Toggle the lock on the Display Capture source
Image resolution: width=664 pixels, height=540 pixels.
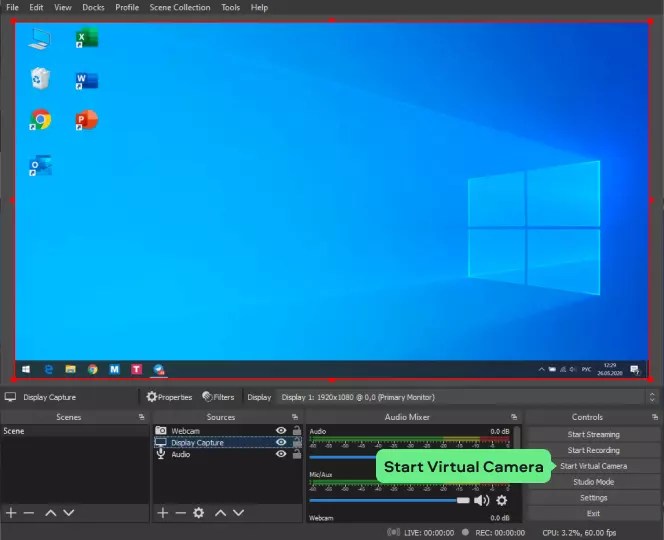click(297, 442)
